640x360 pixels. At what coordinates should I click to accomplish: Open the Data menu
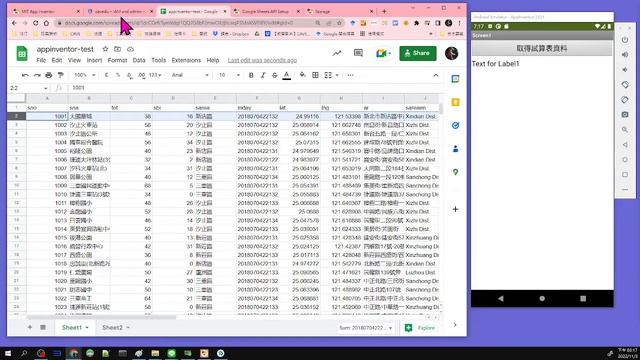point(139,60)
